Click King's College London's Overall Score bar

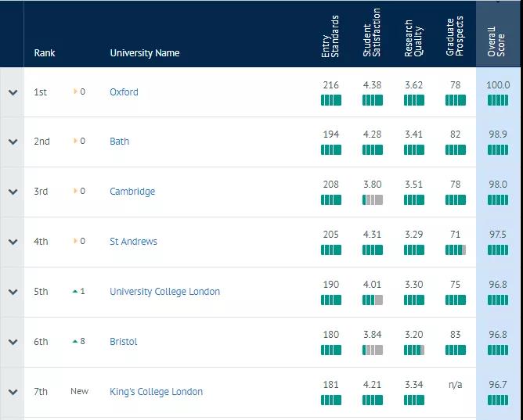pyautogui.click(x=498, y=400)
